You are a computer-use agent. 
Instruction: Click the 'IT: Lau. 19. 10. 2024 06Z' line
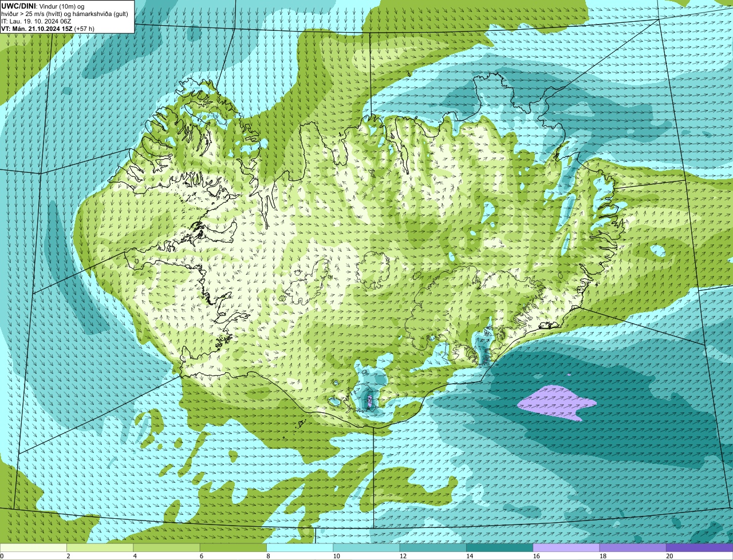(36, 21)
